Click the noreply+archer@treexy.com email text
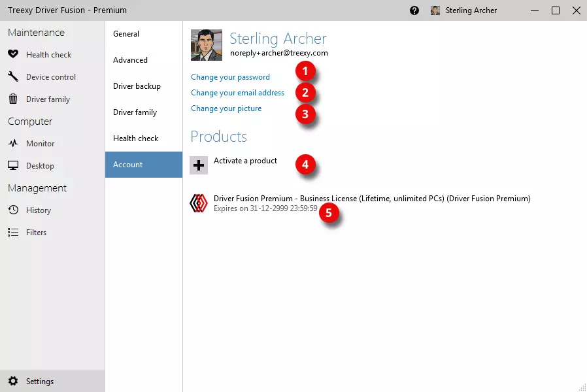The width and height of the screenshot is (587, 392). click(x=279, y=53)
